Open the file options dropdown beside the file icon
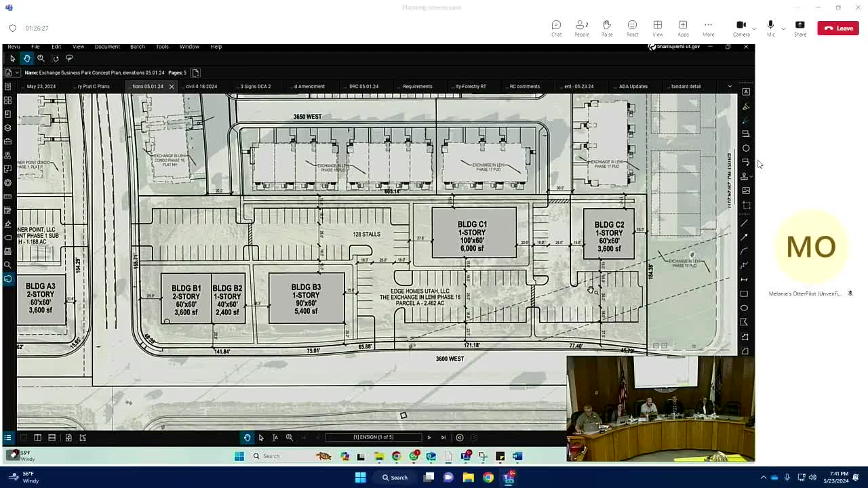 17,73
